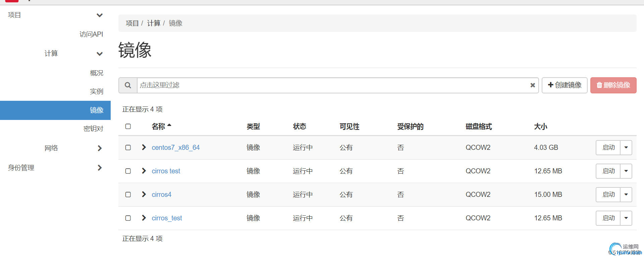Go to 概况 in sidebar

97,73
